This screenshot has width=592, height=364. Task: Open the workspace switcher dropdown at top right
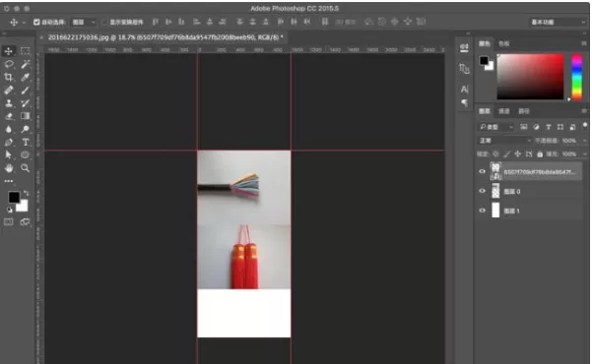pyautogui.click(x=558, y=23)
